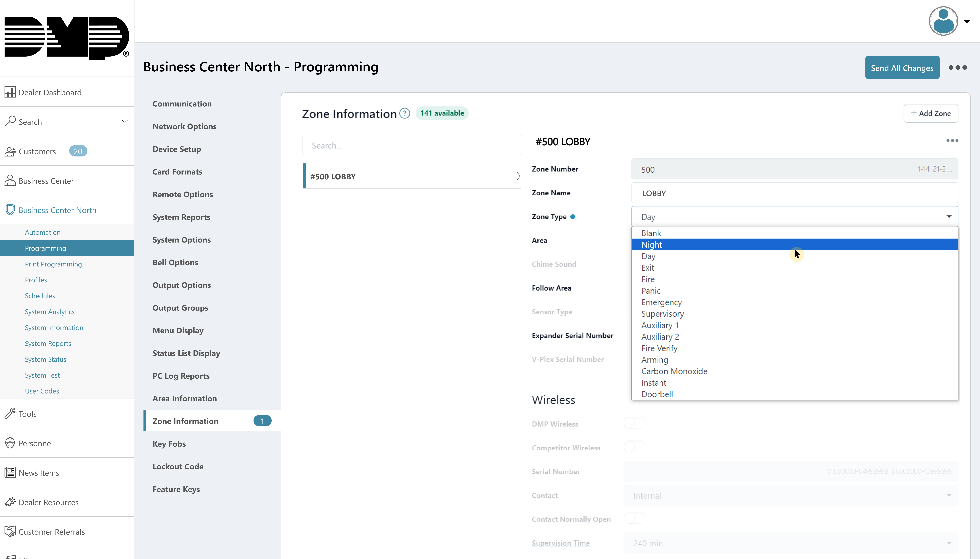Click the Zone Type changed indicator dot
The image size is (980, 559).
tap(573, 217)
